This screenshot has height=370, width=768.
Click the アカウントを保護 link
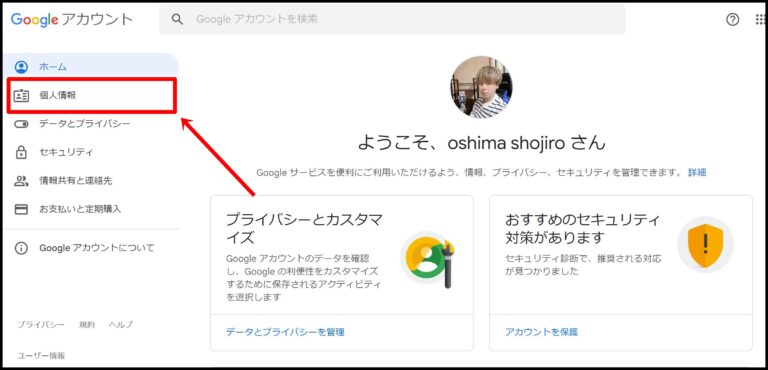coord(541,332)
